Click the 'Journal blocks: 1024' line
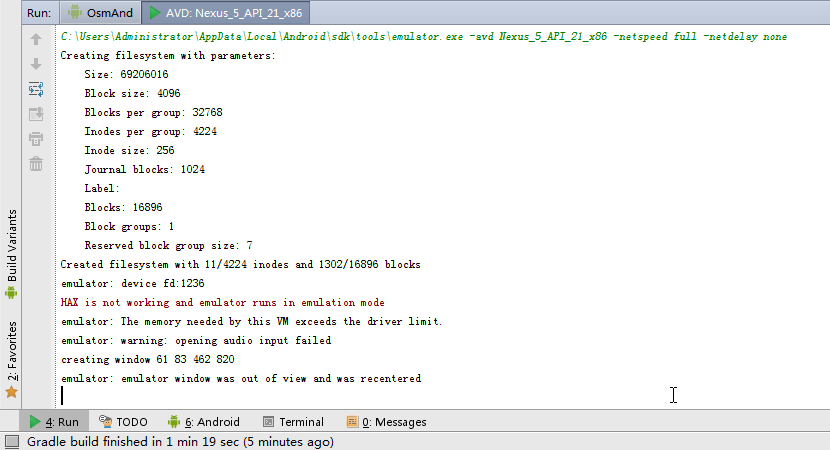Screen dimensions: 830x450 pos(145,169)
